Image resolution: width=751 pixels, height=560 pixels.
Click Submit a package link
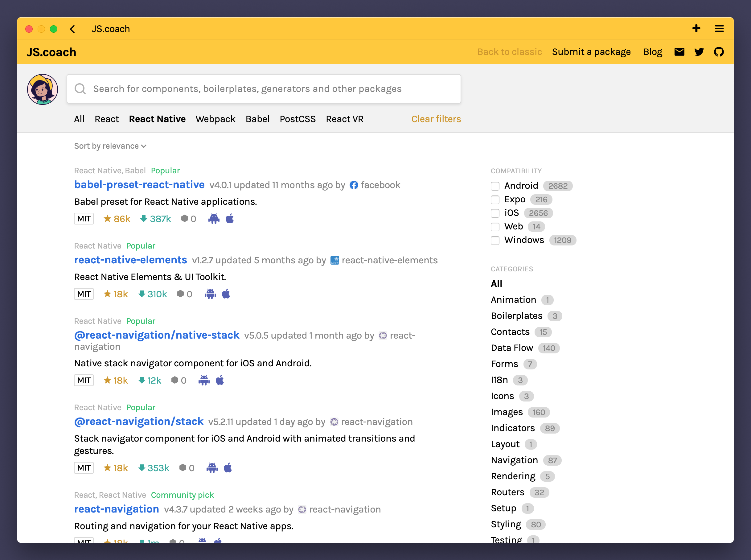pyautogui.click(x=591, y=52)
